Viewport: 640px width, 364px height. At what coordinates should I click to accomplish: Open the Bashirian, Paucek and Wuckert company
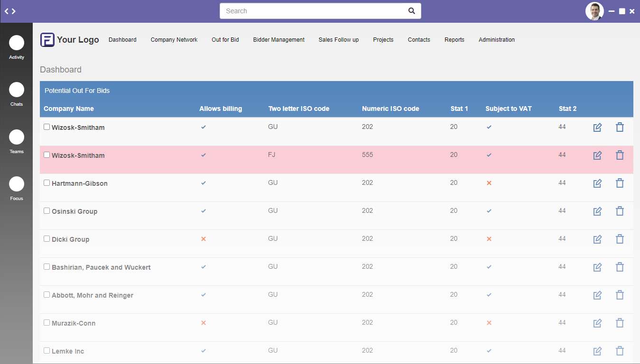101,267
